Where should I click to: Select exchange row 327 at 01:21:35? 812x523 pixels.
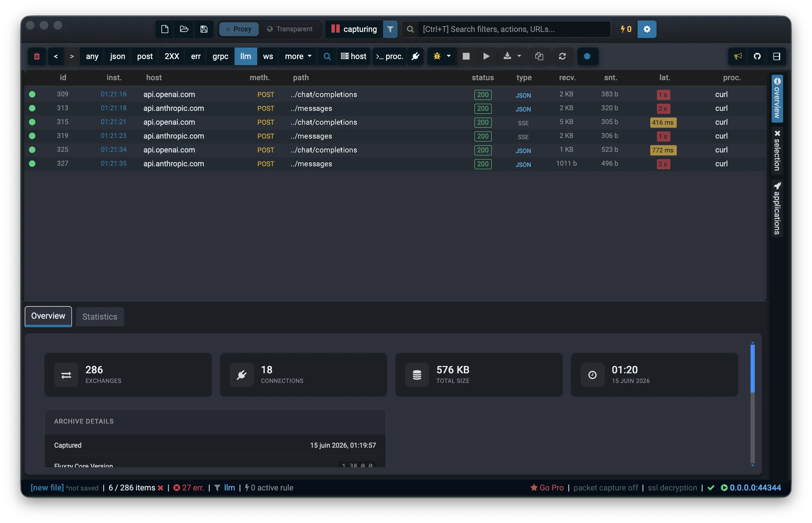click(x=395, y=164)
